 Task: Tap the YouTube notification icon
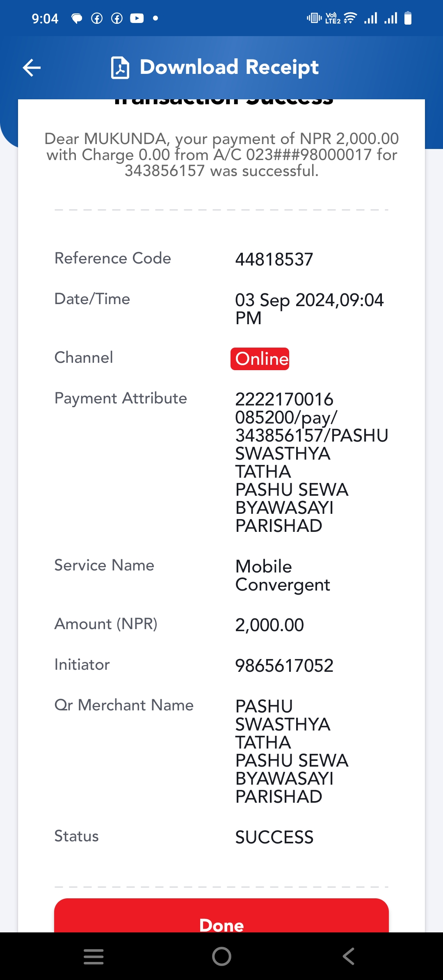(137, 18)
